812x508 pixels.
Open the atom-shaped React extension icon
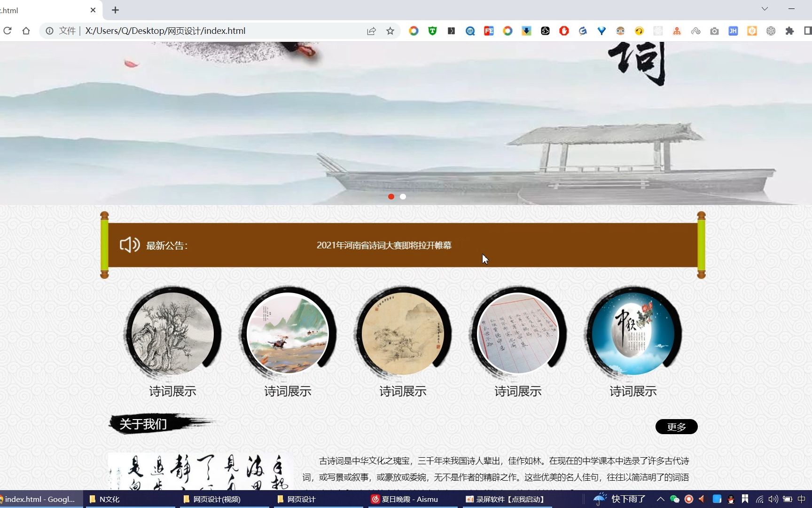(x=771, y=31)
